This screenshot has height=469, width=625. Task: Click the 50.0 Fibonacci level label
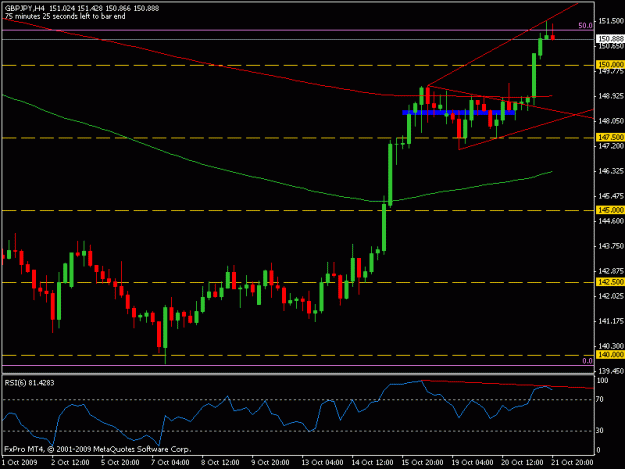pos(585,26)
